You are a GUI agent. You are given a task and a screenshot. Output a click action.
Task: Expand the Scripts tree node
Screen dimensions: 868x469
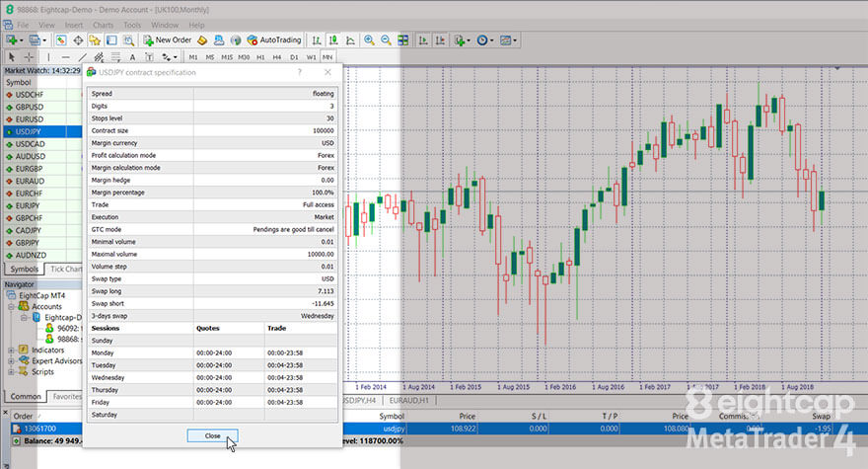(11, 372)
